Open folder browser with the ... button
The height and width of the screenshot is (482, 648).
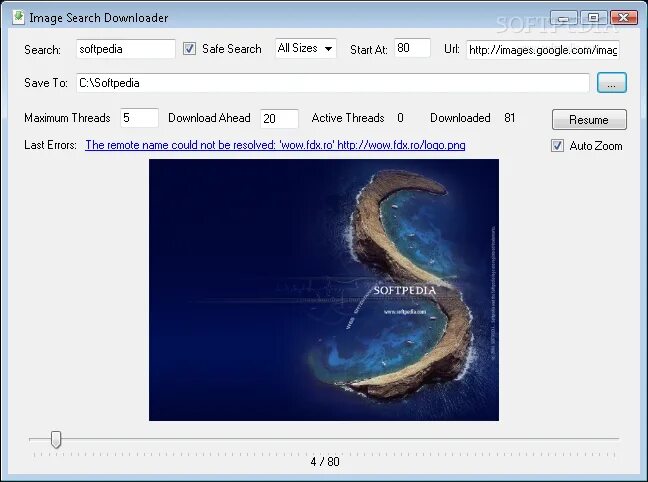click(x=612, y=83)
